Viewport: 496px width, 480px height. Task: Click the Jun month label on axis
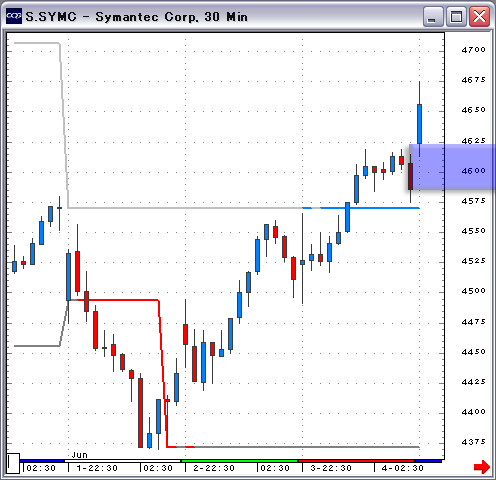tap(79, 455)
